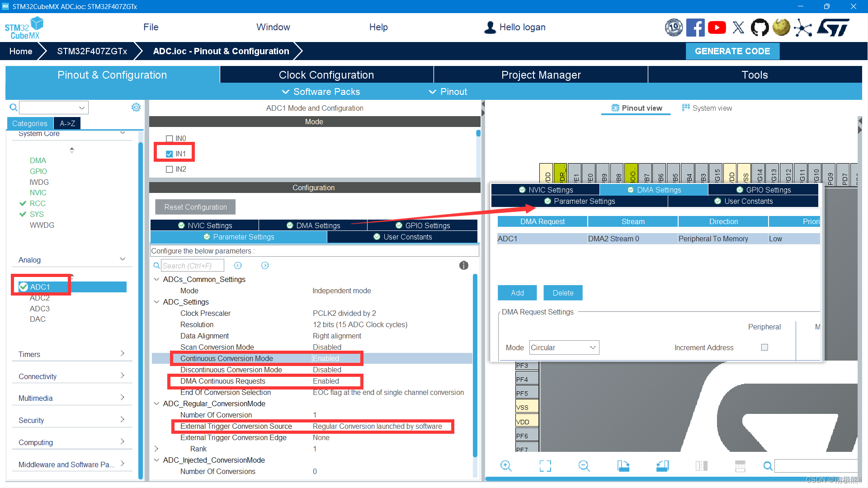Open the categories settings gear icon
The image size is (868, 488).
point(136,107)
